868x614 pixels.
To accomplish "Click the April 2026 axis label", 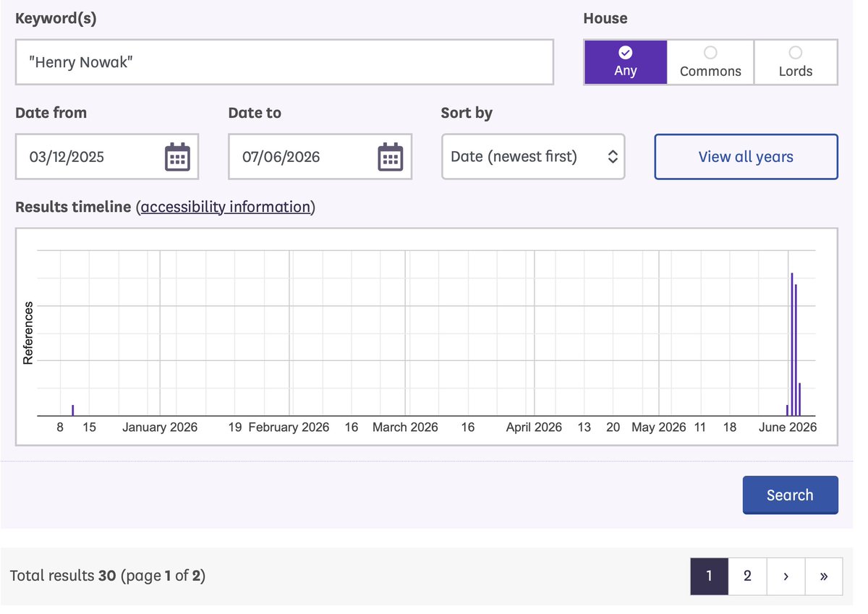I will pos(534,427).
